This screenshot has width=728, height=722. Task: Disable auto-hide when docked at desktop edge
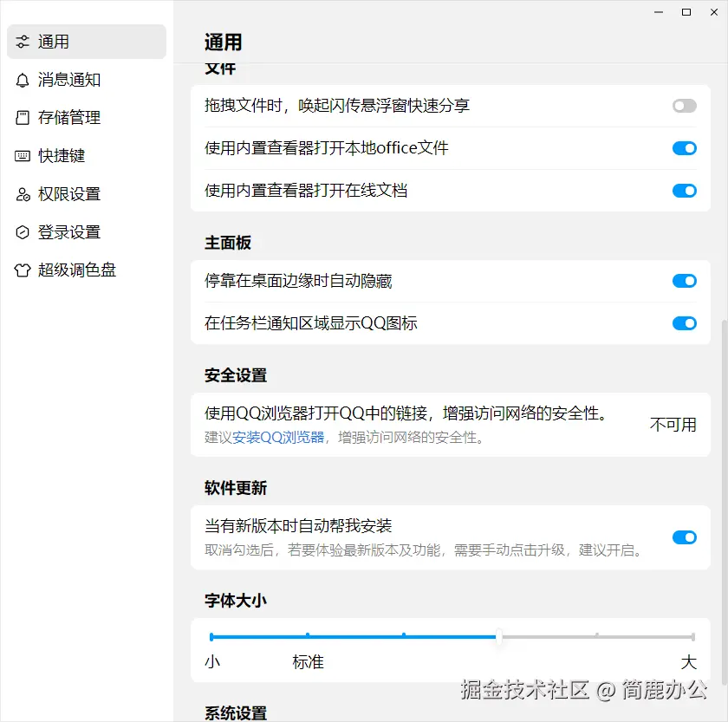pos(684,281)
